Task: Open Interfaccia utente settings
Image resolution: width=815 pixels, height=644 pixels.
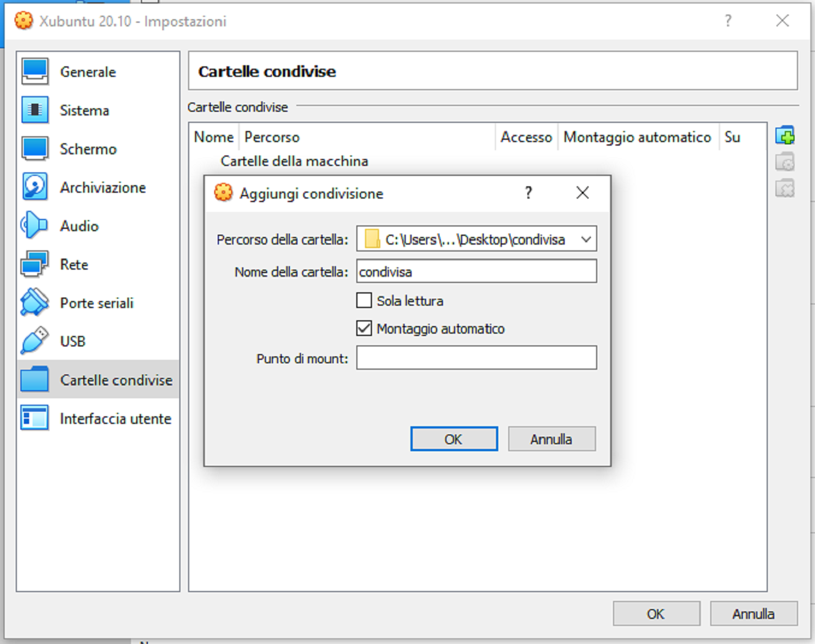Action: (x=115, y=418)
